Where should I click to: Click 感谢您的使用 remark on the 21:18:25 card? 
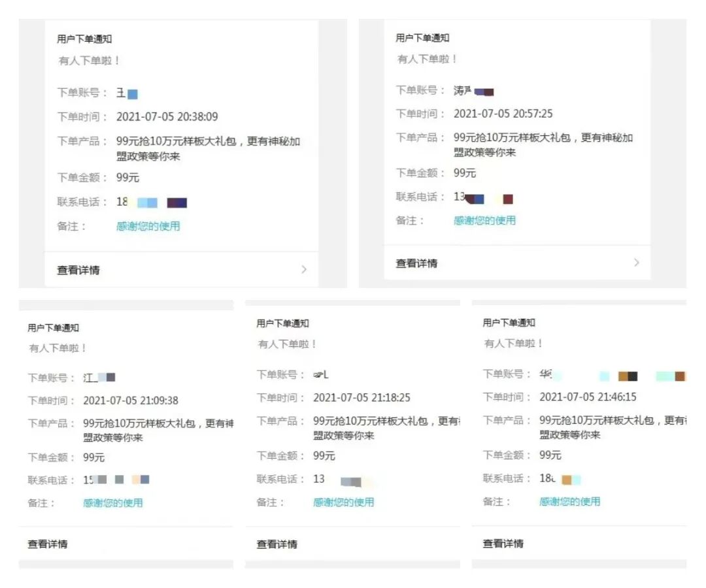click(x=344, y=502)
